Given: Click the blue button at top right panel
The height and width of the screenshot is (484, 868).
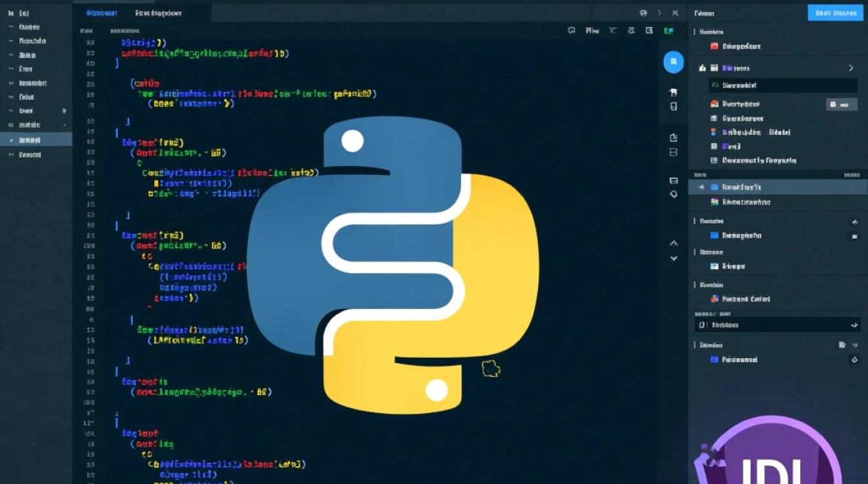Looking at the screenshot, I should (x=837, y=12).
